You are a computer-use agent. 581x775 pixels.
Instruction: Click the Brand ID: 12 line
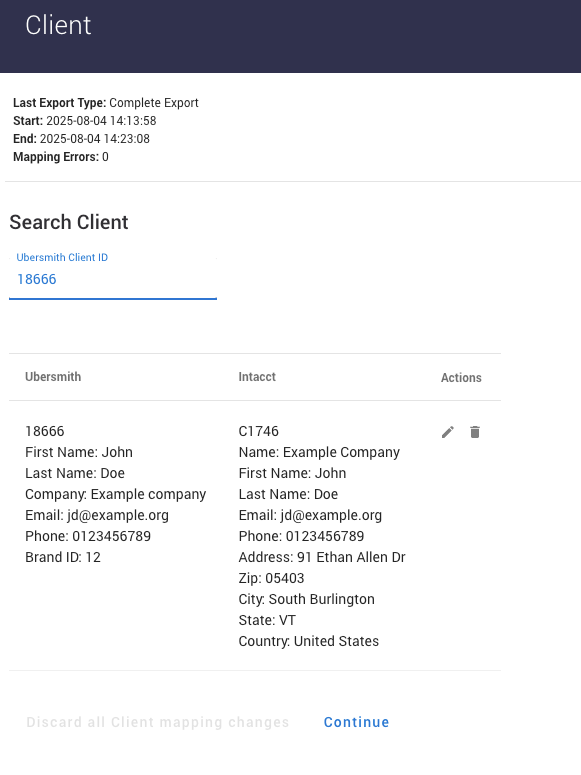[63, 557]
